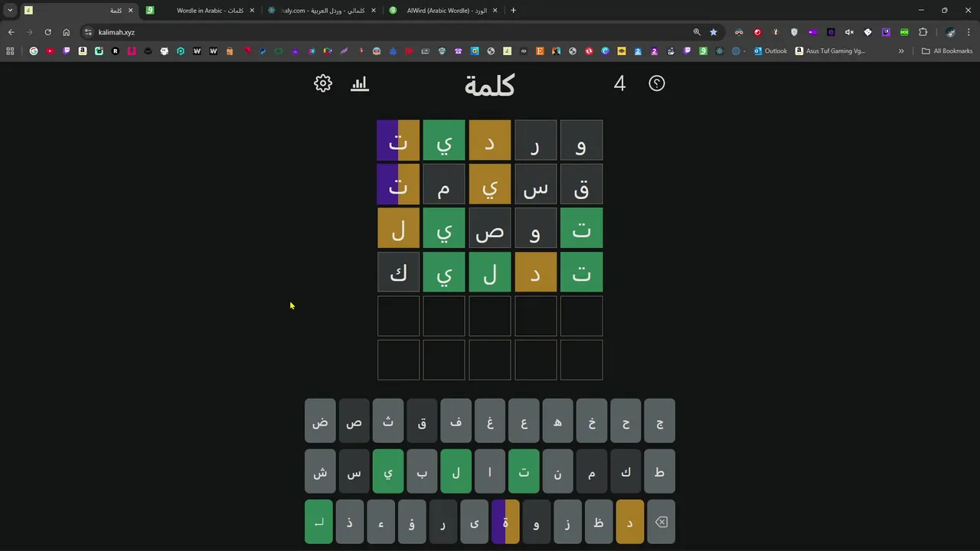The image size is (980, 551).
Task: View site information icon beside URL
Action: (88, 32)
